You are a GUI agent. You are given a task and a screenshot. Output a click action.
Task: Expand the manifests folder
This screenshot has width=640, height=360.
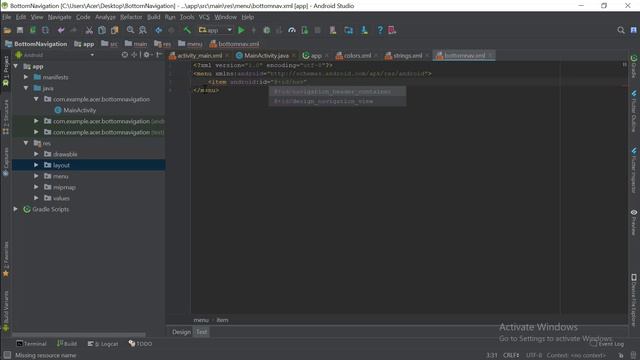[x=26, y=77]
